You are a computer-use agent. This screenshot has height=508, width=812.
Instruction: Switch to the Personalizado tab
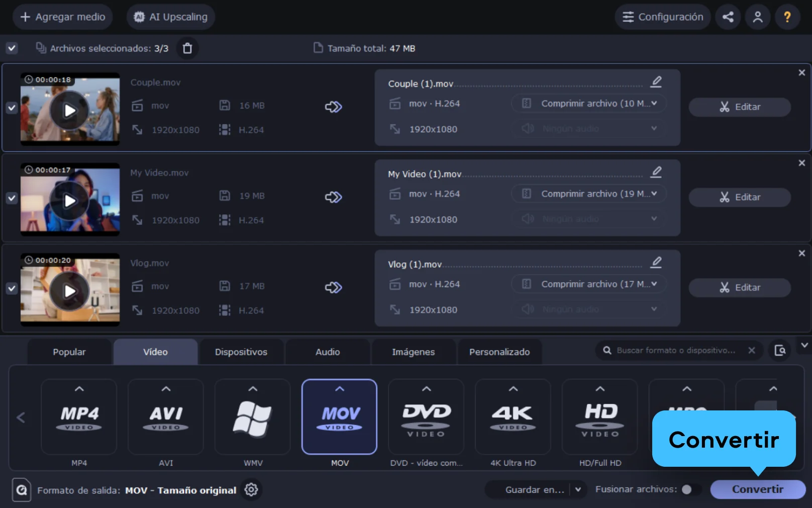(499, 352)
